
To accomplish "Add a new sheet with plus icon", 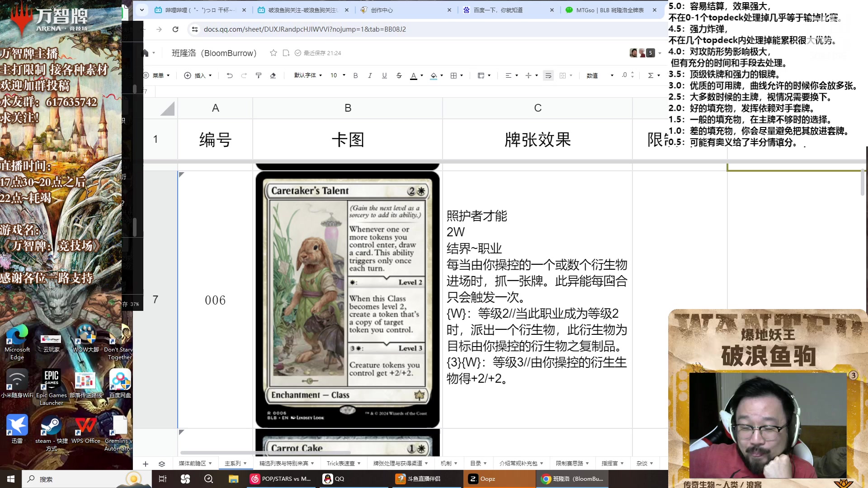I will (x=146, y=464).
